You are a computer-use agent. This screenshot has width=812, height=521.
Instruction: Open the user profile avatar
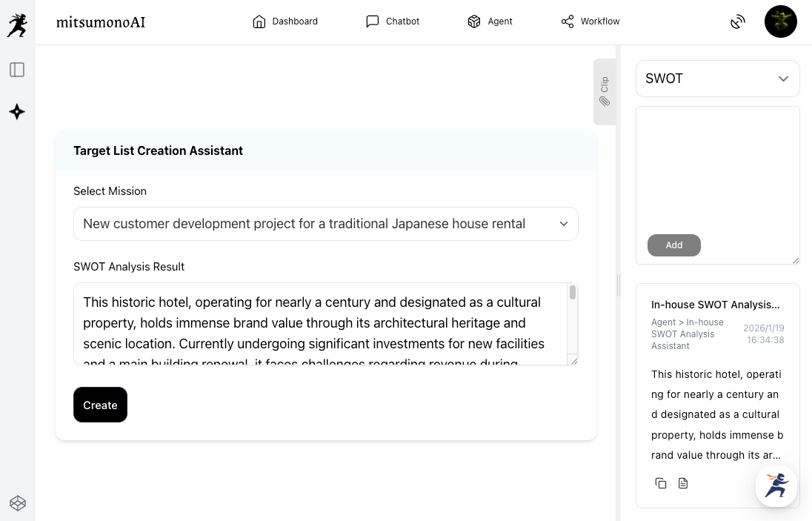click(x=780, y=21)
